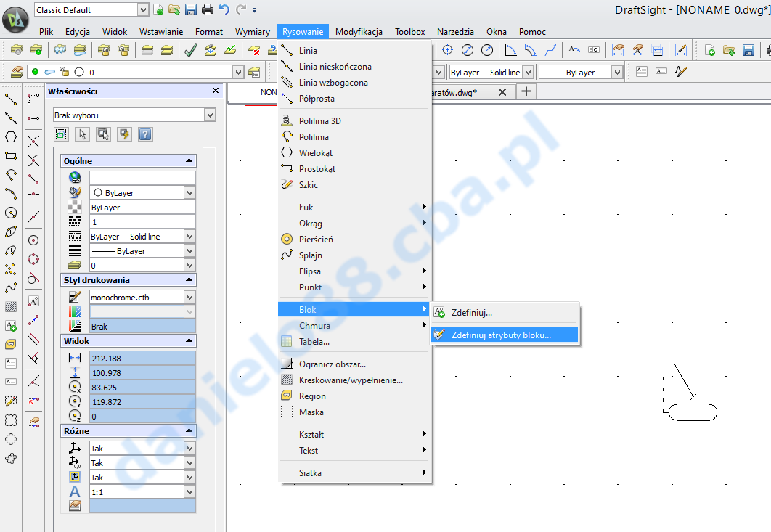Choose Zdefiniuj atrybuty bloku... submenu item

pos(505,335)
